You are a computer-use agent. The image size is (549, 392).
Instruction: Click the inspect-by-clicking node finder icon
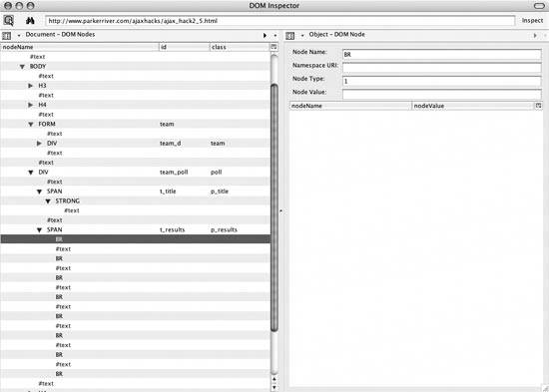pyautogui.click(x=8, y=21)
